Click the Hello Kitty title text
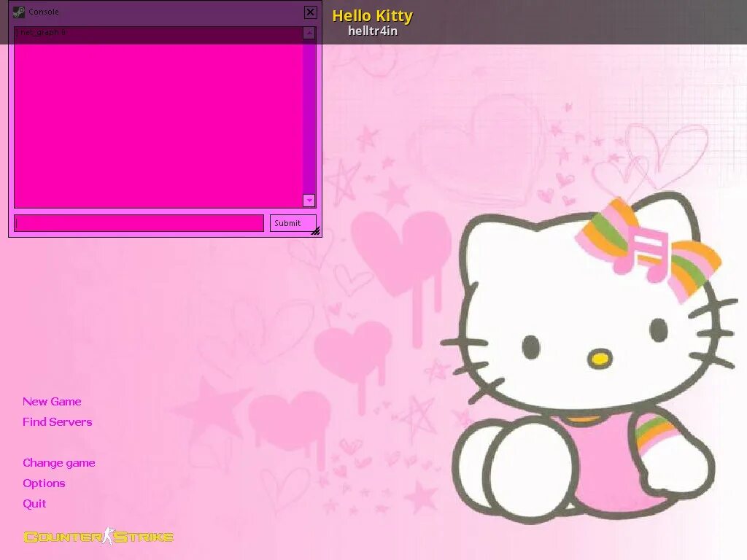 (373, 16)
